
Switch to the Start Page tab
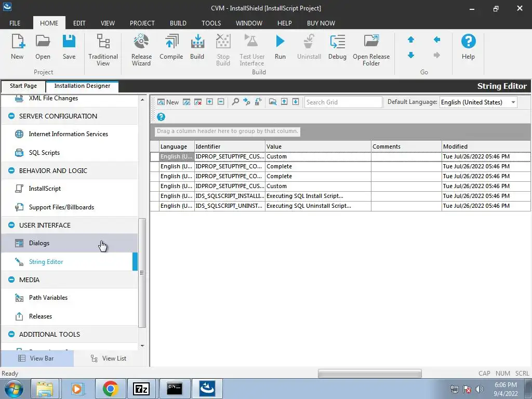(23, 86)
